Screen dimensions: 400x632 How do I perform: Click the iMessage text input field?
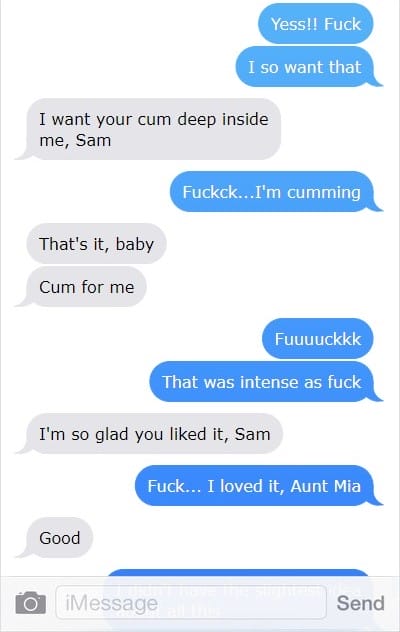pyautogui.click(x=191, y=603)
